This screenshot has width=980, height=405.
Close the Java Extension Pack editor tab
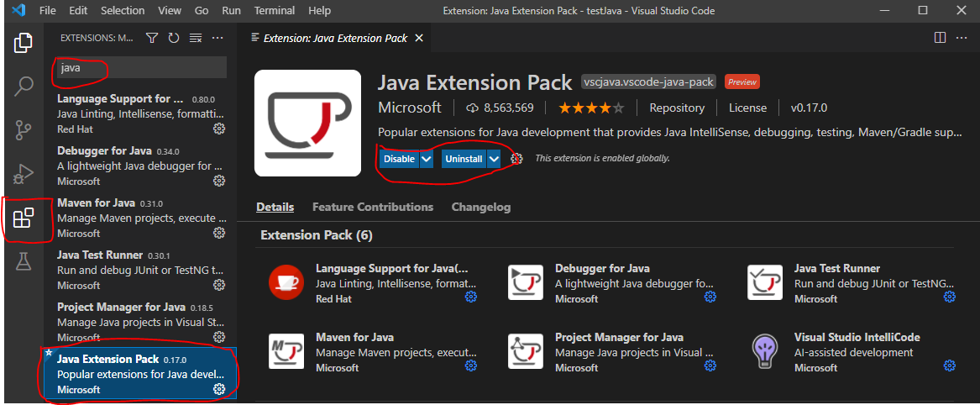[419, 38]
